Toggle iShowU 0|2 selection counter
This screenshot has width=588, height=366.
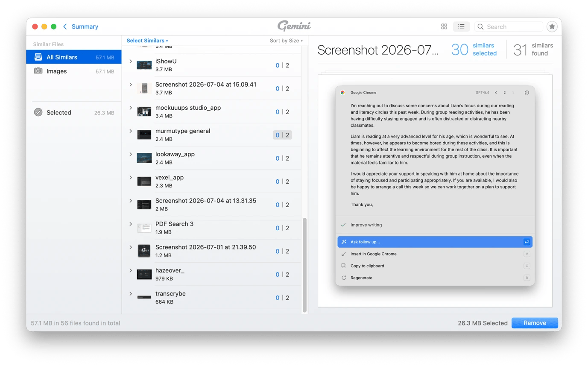click(282, 65)
